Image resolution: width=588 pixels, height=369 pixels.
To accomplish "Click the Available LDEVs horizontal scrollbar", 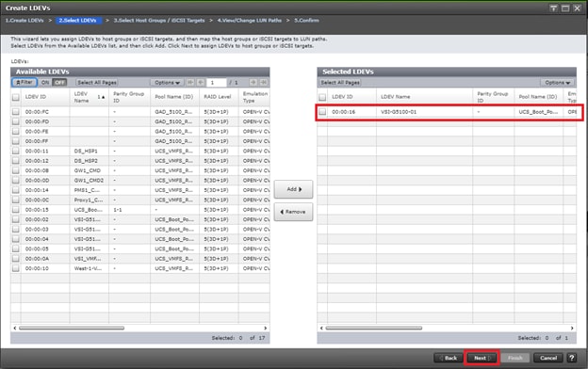I will pyautogui.click(x=72, y=328).
